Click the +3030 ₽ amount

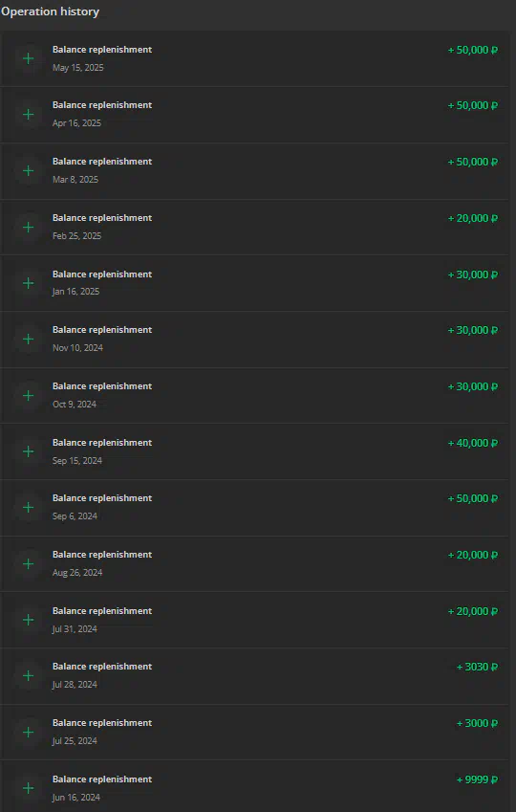477,667
